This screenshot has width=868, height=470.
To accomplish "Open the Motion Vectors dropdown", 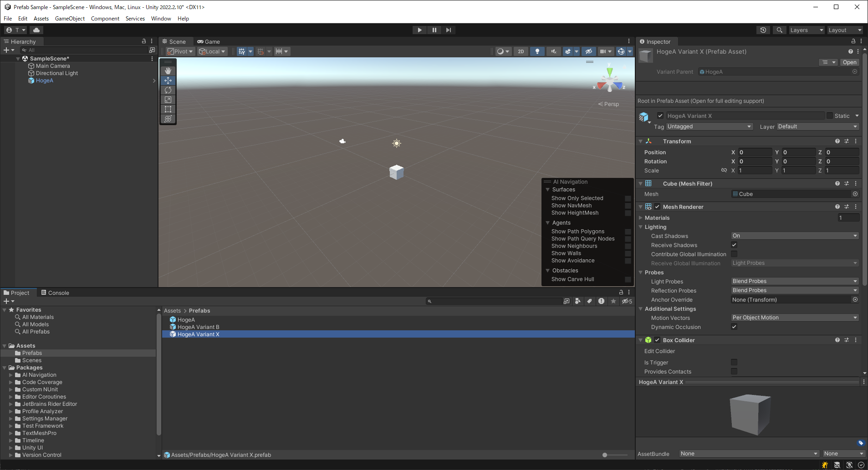I will click(x=795, y=318).
